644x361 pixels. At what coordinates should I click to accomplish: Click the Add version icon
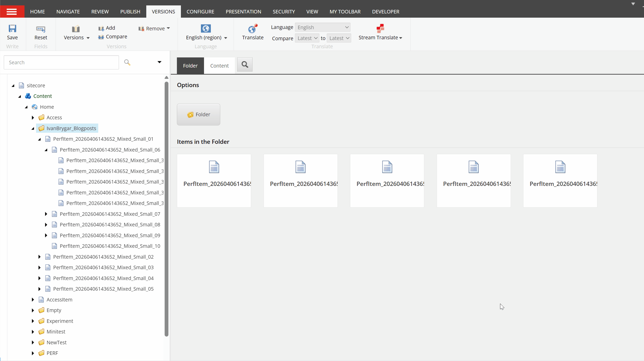click(x=101, y=28)
